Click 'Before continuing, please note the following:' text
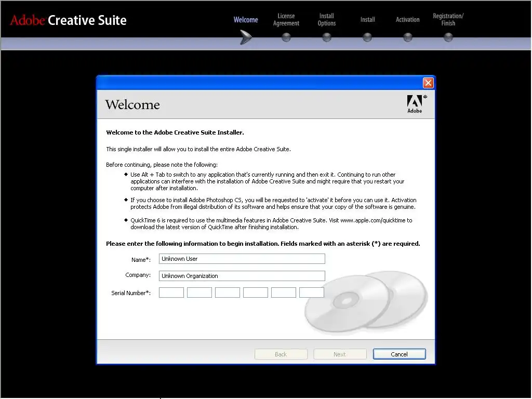This screenshot has height=399, width=532. pyautogui.click(x=162, y=165)
